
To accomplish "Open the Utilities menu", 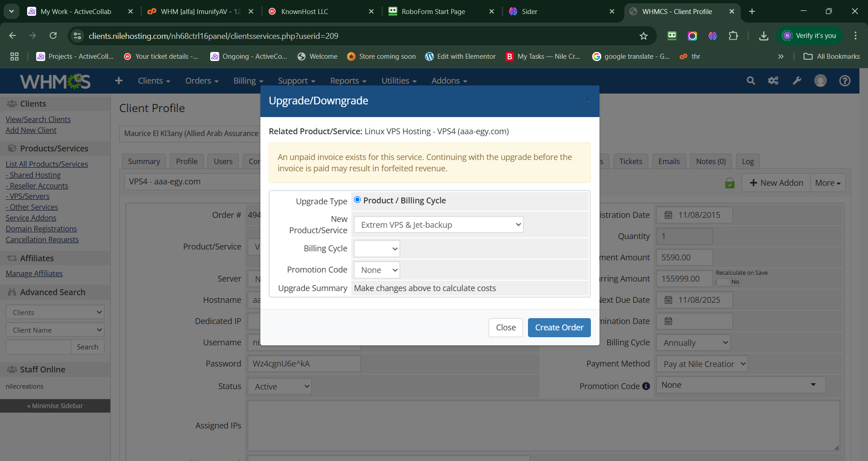I will (399, 80).
